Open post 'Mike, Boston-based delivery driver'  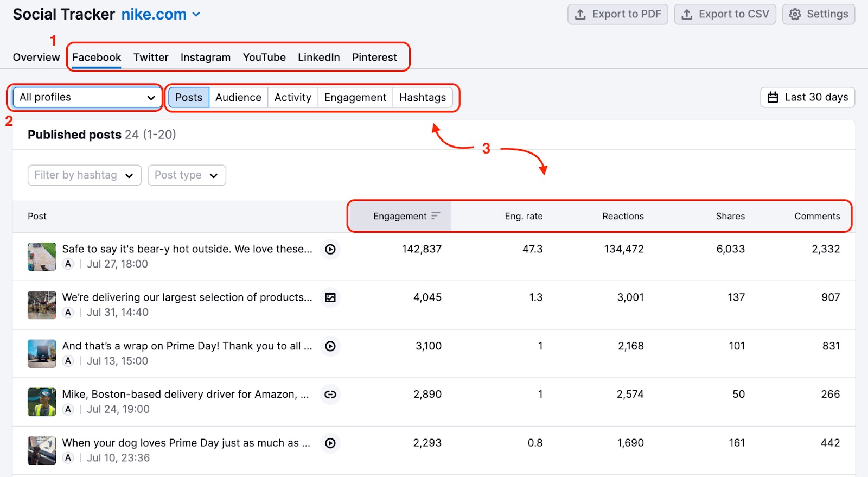point(186,395)
